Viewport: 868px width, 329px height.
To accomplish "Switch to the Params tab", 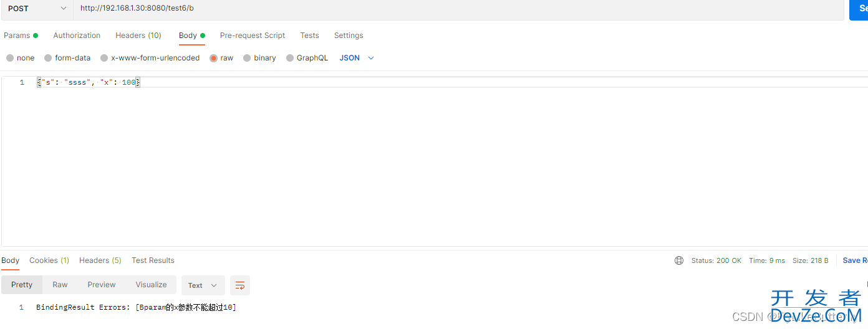I will tap(21, 36).
